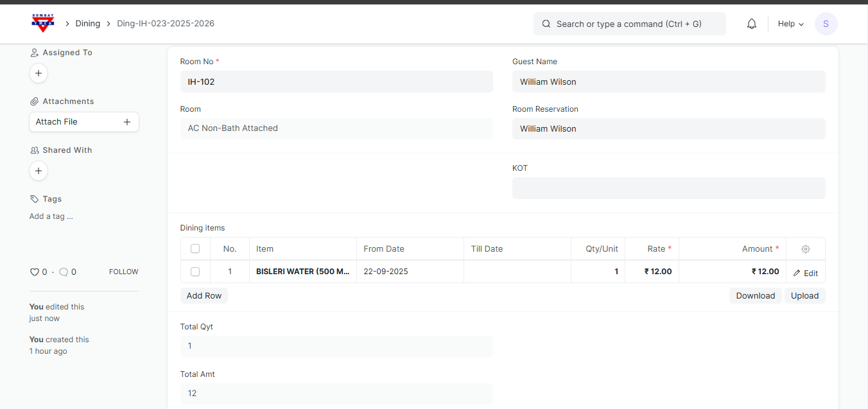This screenshot has height=409, width=868.
Task: Select all rows with header checkbox
Action: click(x=195, y=249)
